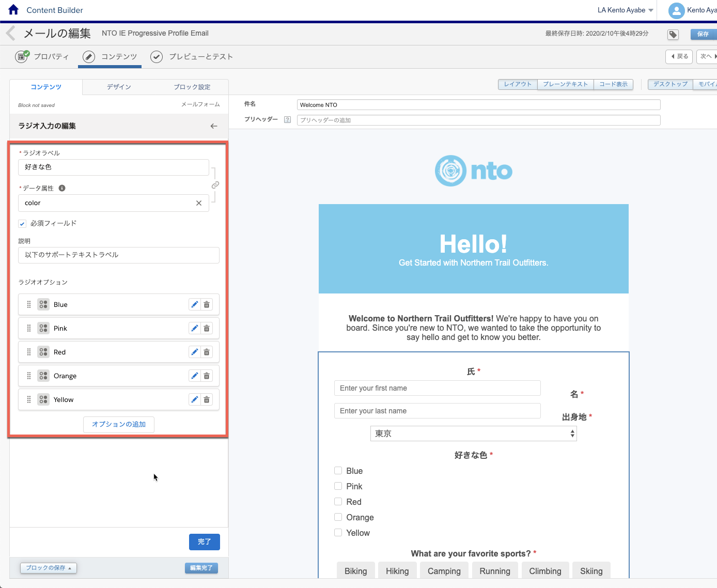
Task: Switch to レイアウト view
Action: click(518, 84)
